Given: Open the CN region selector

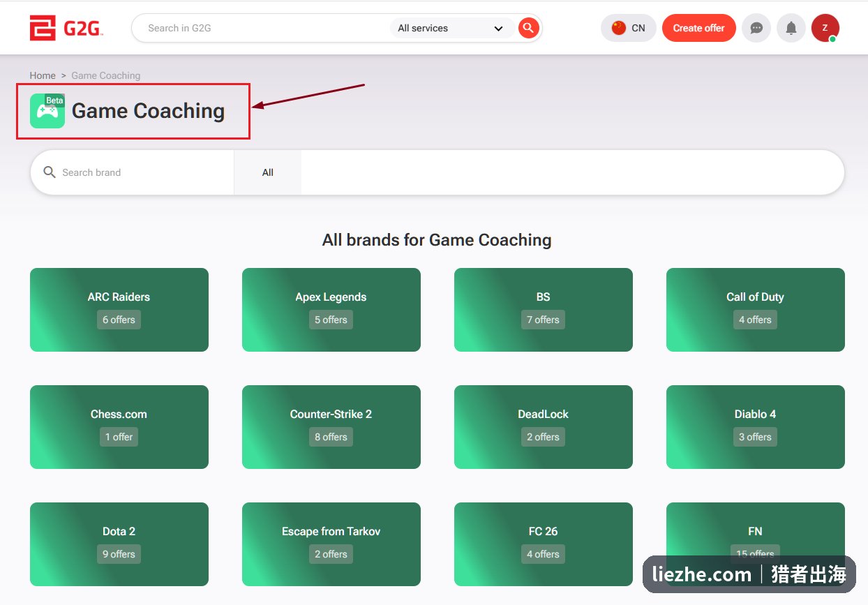Looking at the screenshot, I should tap(629, 28).
